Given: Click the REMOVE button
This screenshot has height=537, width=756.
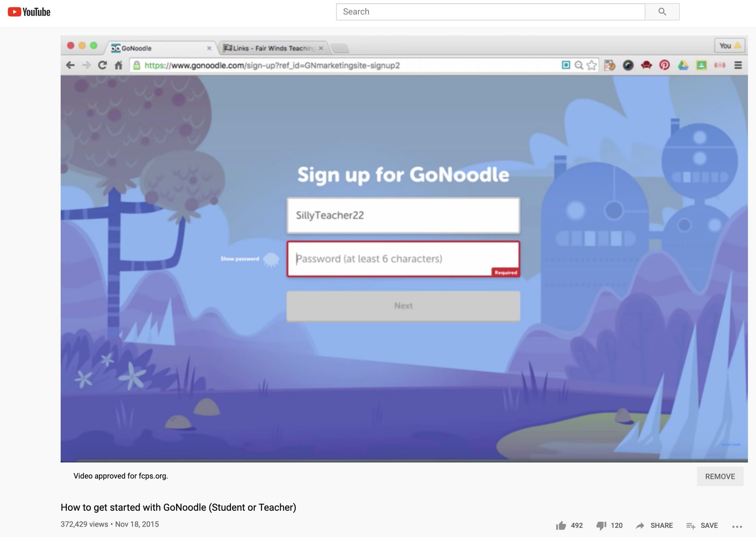Looking at the screenshot, I should [720, 476].
